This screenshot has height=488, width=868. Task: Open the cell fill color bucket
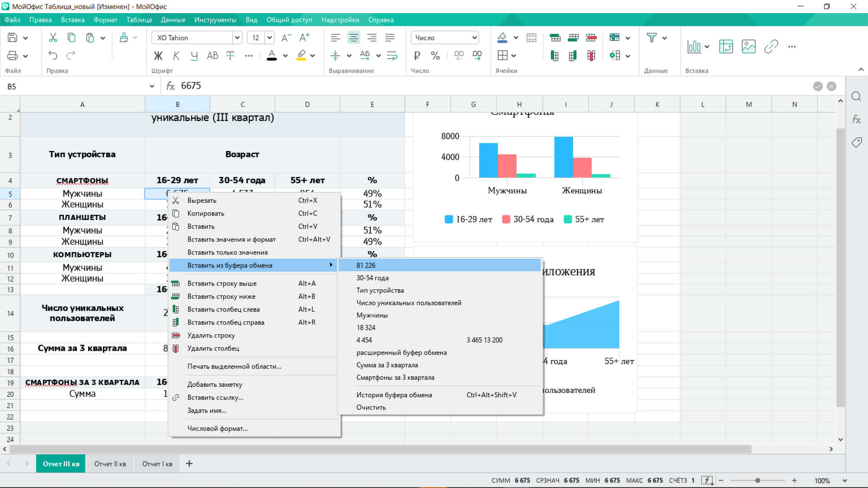(502, 38)
